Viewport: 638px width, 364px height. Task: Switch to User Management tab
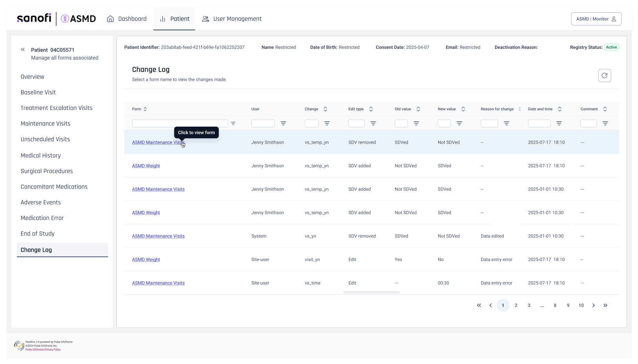232,19
